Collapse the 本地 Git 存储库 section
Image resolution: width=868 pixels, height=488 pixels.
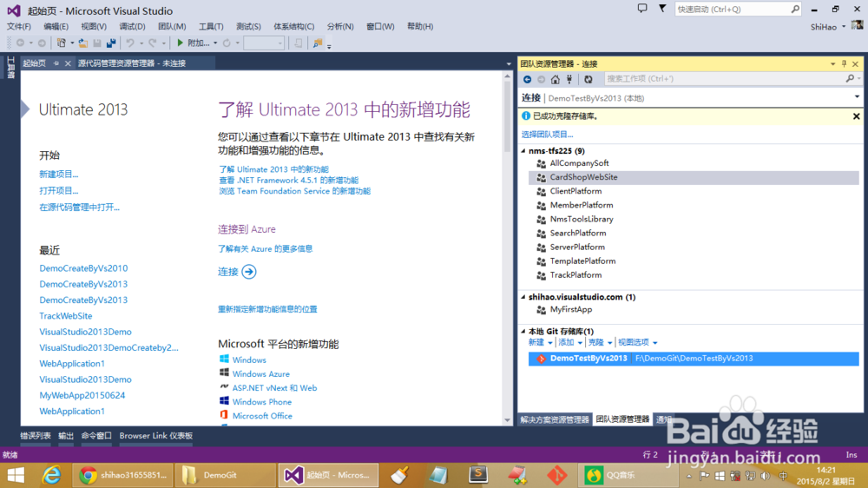pos(523,331)
